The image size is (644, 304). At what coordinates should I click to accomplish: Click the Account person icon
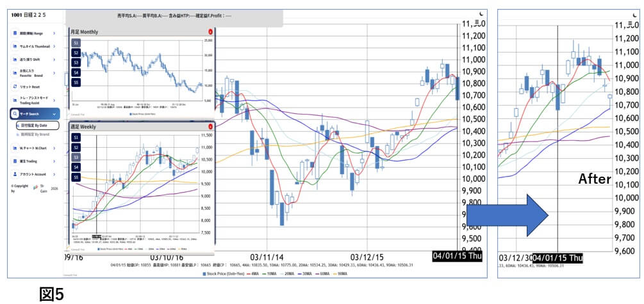tap(15, 174)
